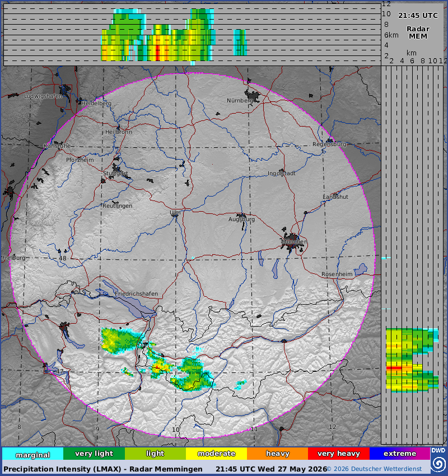
Task: Click the Friedrichshafen label near the lake
Action: [137, 293]
